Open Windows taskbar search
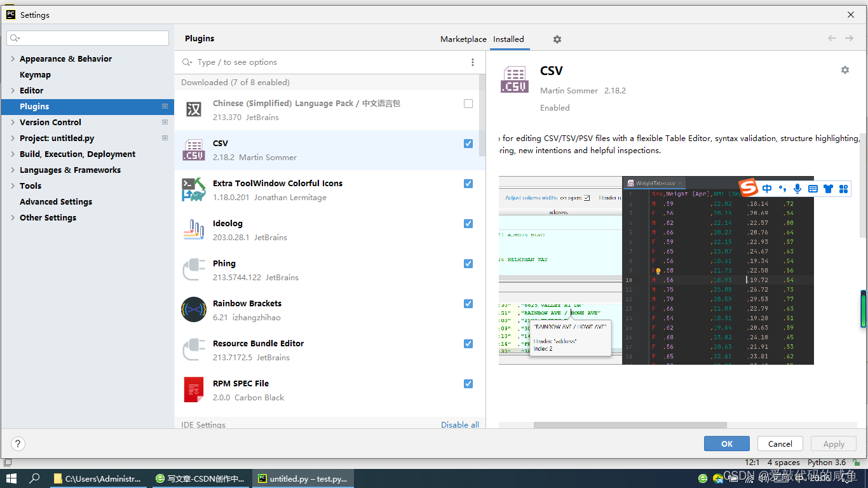 (x=35, y=478)
